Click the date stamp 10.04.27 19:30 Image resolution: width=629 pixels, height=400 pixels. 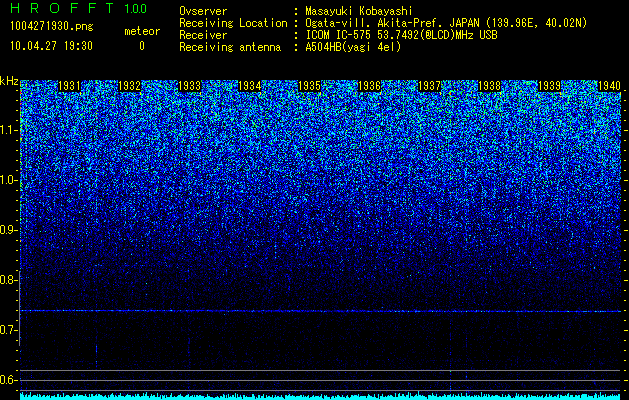tap(51, 46)
